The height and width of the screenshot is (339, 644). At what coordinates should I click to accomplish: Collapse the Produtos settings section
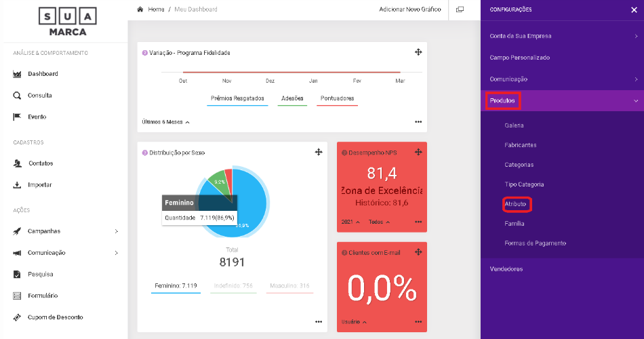635,101
